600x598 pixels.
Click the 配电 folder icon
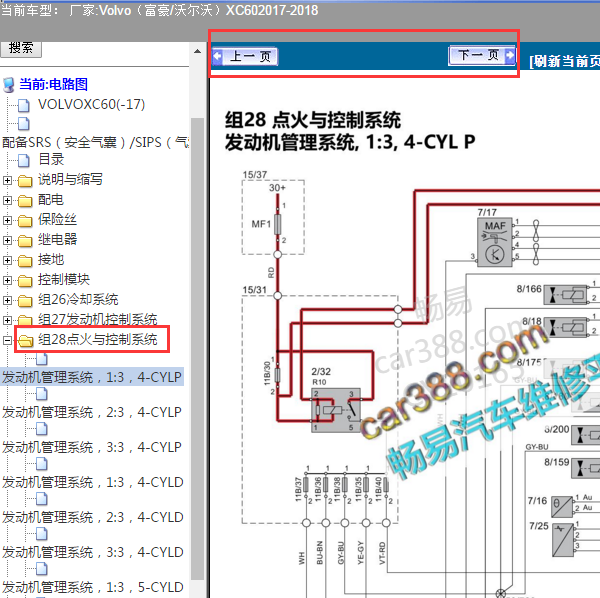point(25,200)
